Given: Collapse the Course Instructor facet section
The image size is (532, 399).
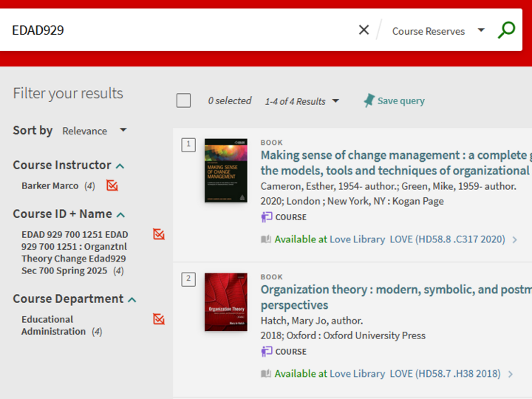Looking at the screenshot, I should [120, 166].
